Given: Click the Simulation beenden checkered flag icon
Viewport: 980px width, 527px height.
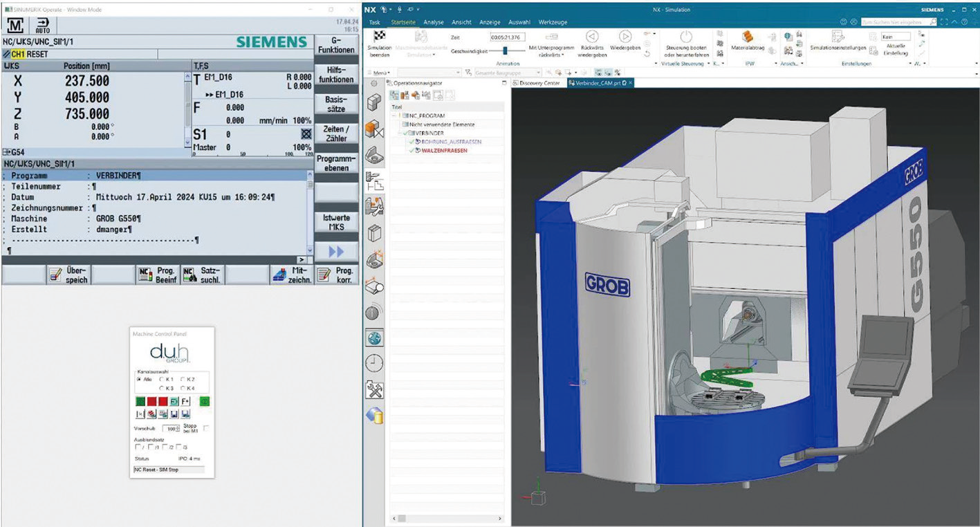Looking at the screenshot, I should coord(380,37).
